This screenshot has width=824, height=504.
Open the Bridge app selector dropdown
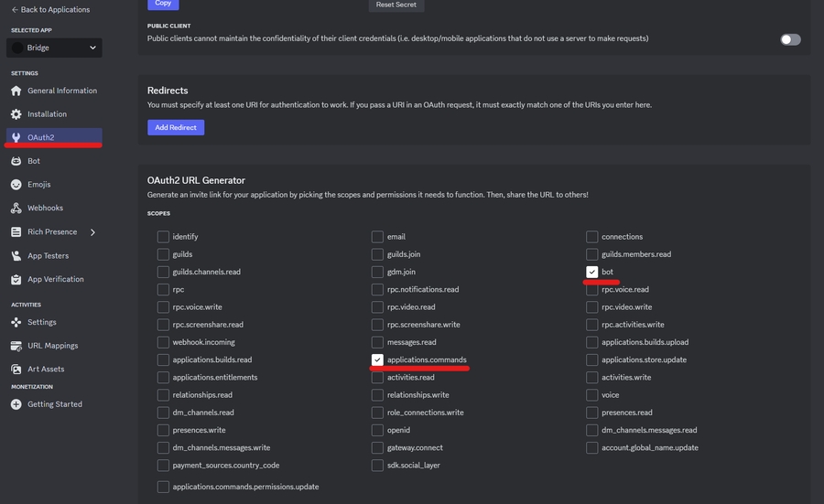(x=54, y=48)
